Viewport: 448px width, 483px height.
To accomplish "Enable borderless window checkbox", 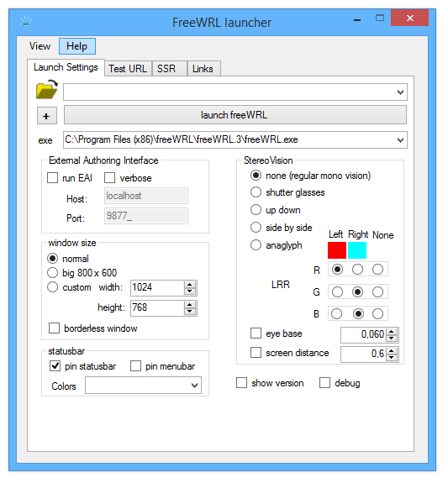I will tap(55, 328).
